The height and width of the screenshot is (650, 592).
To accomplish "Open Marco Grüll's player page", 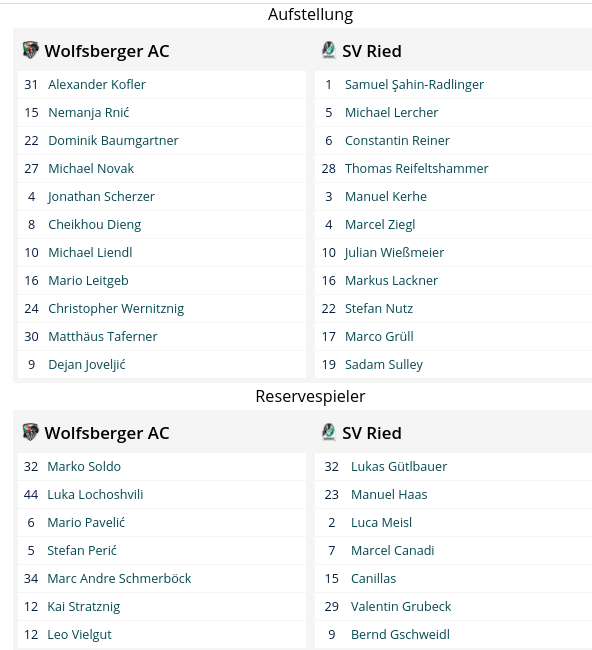I will coord(379,337).
